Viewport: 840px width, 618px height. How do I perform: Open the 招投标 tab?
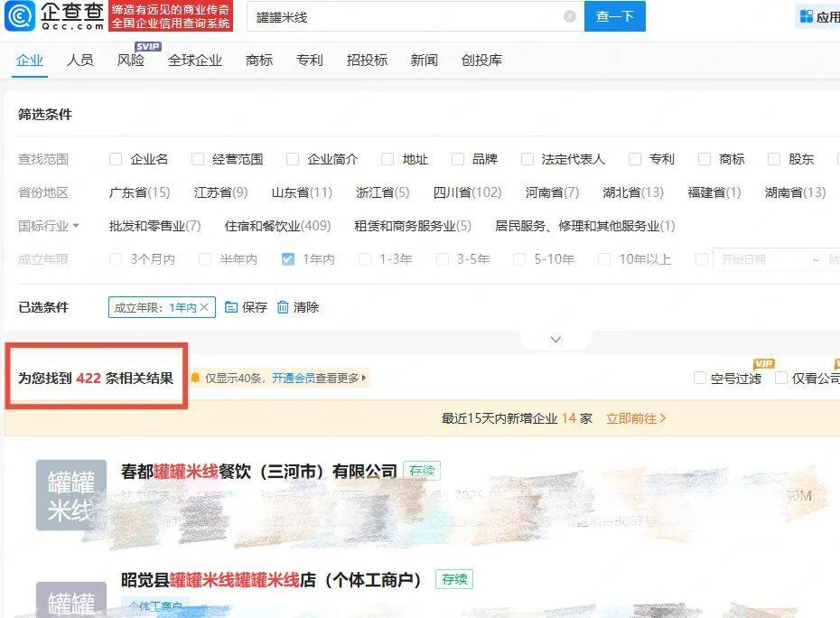tap(367, 61)
